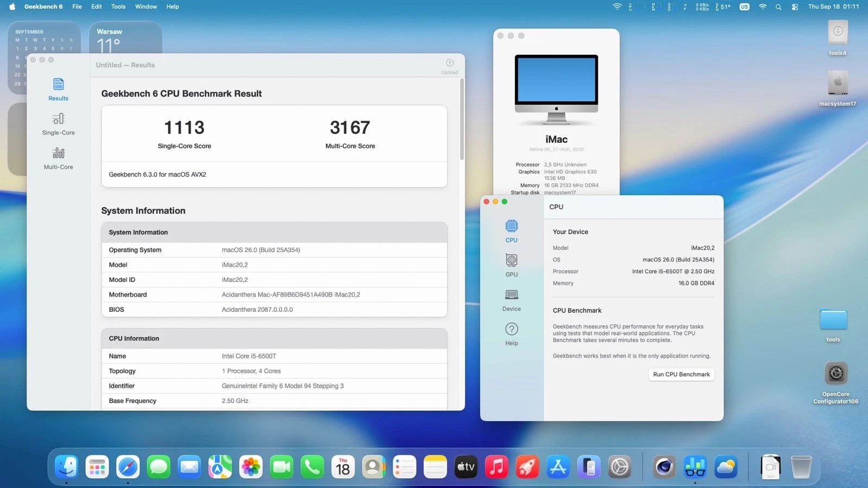This screenshot has width=868, height=488.
Task: Open the Multi-Core section in sidebar
Action: [58, 159]
